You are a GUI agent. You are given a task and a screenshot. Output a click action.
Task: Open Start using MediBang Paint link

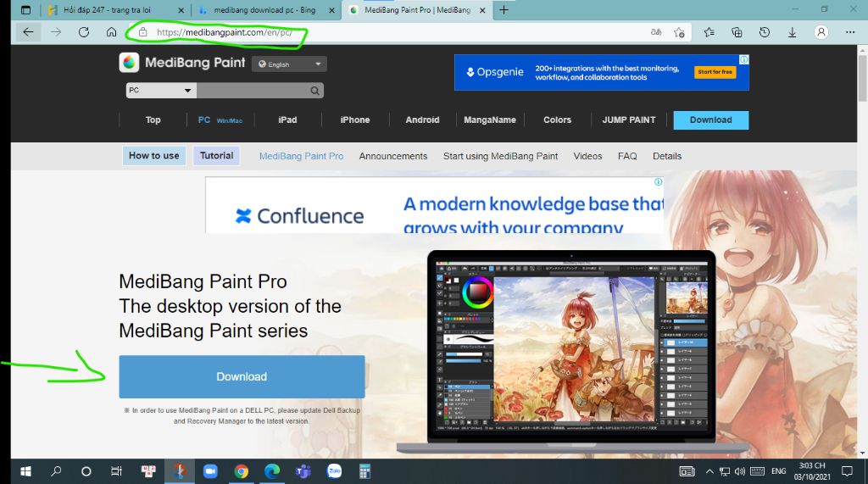[x=500, y=156]
